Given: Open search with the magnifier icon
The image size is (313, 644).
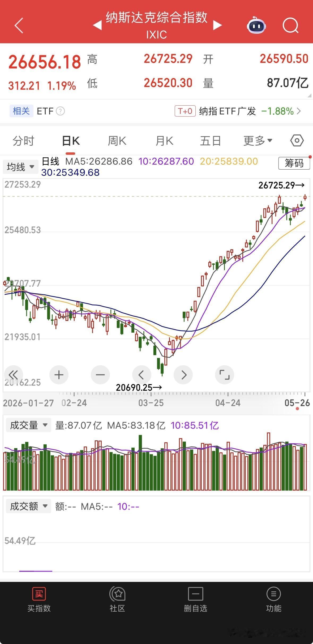Looking at the screenshot, I should tap(291, 25).
